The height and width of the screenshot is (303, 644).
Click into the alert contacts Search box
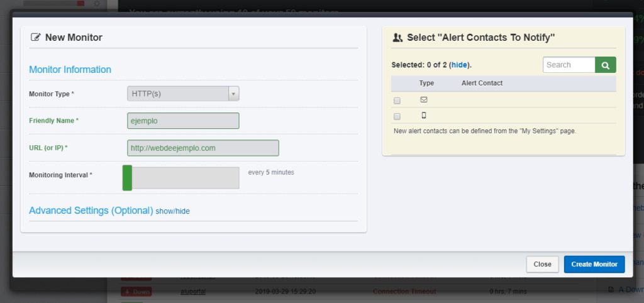click(x=569, y=65)
